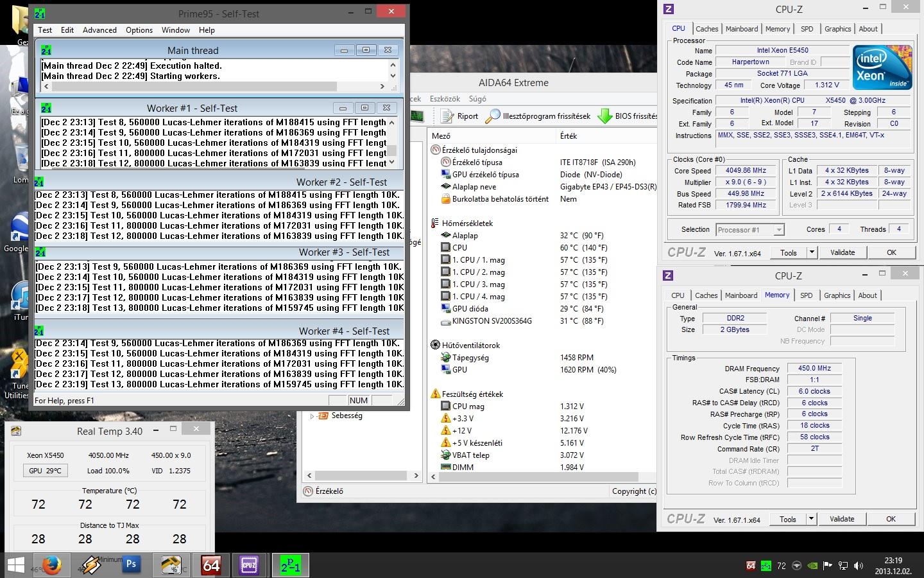This screenshot has height=578, width=924.
Task: Click Validate in upper CPU-Z
Action: click(843, 252)
